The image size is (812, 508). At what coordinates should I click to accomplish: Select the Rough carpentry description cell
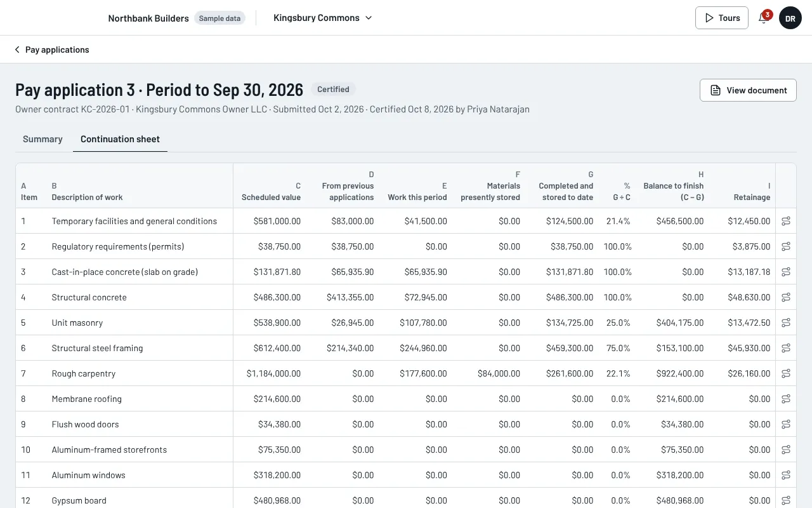pos(84,373)
